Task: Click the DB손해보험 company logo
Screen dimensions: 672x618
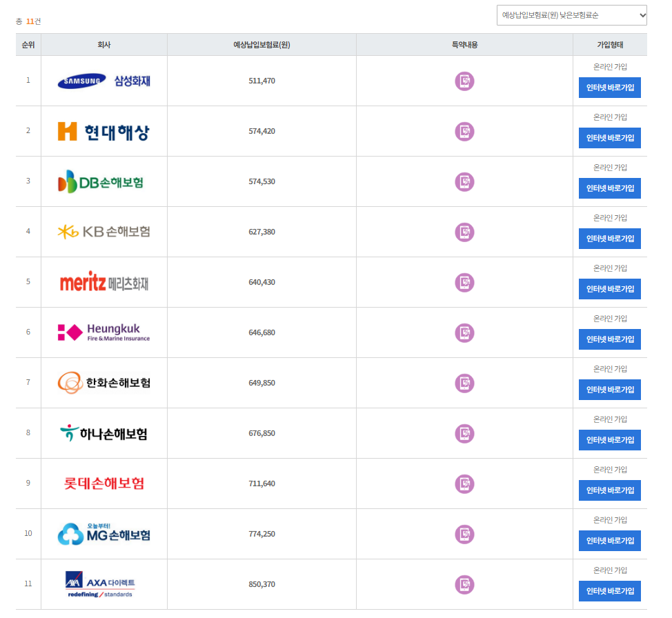Action: coord(101,181)
